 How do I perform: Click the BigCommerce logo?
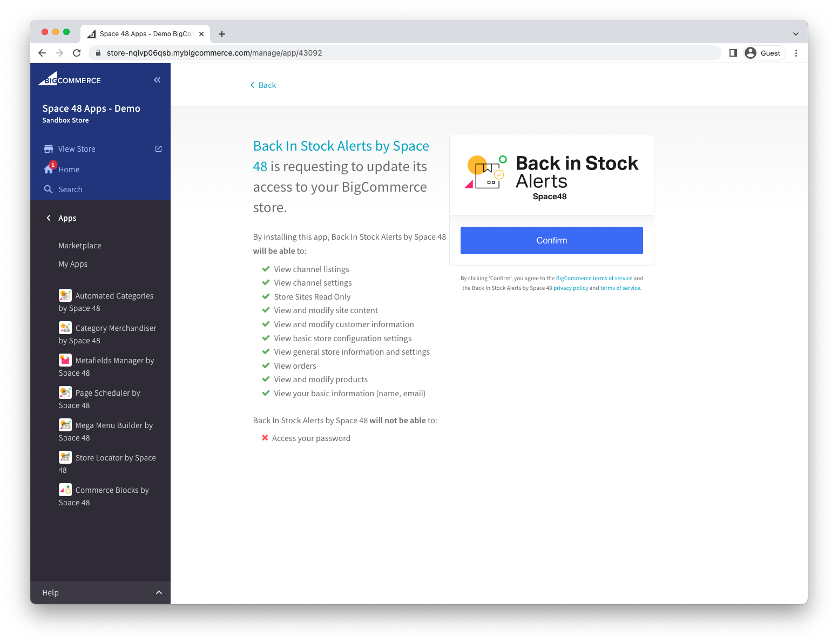(70, 79)
